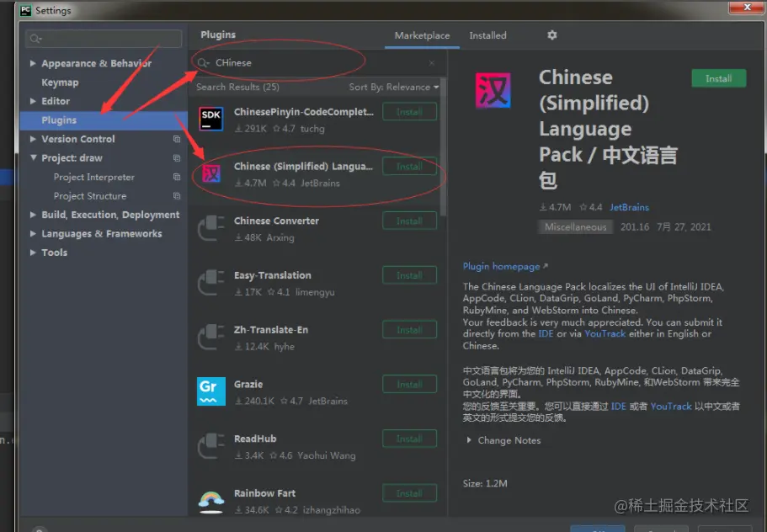Switch to the Installed tab
Image resolution: width=767 pixels, height=532 pixels.
[x=487, y=35]
